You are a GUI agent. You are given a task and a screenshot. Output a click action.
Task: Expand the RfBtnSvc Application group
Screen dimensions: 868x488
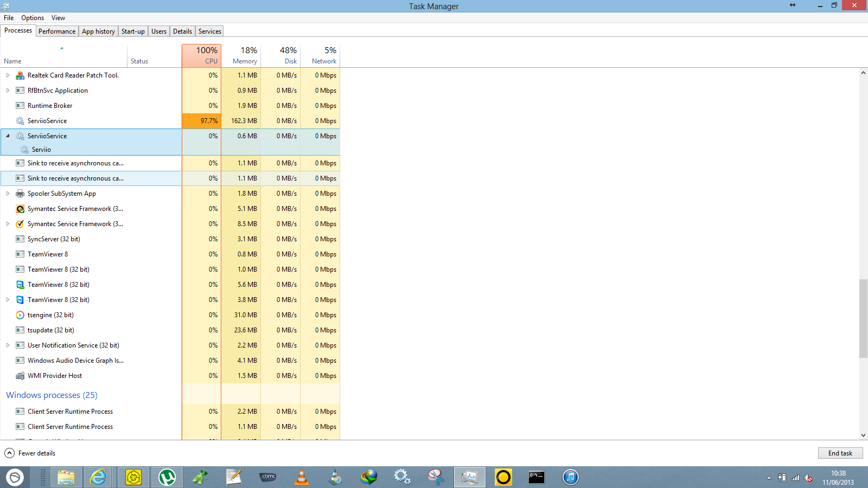8,91
